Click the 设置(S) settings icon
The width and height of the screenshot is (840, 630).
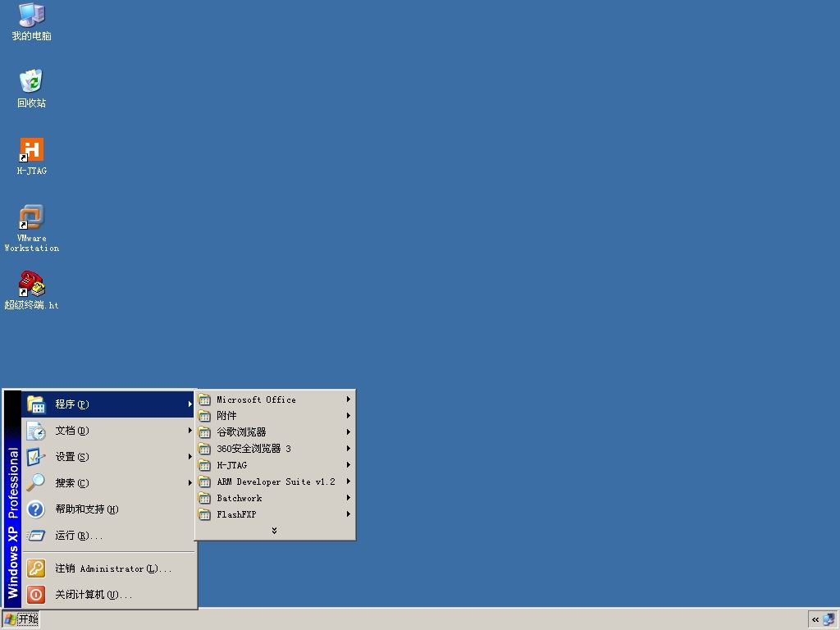tap(36, 457)
